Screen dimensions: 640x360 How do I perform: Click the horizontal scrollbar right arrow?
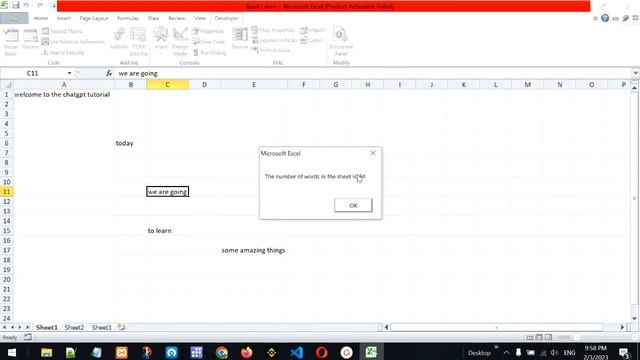coord(622,327)
